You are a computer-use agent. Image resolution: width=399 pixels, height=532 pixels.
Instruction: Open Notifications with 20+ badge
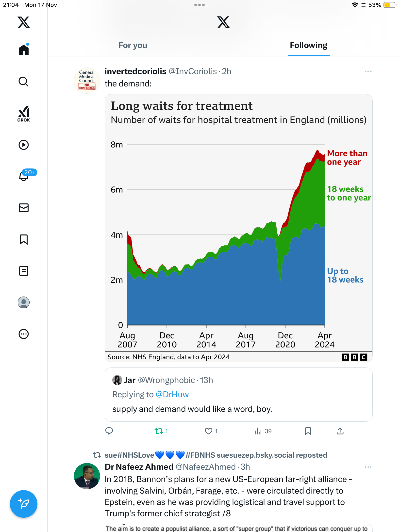coord(24,176)
